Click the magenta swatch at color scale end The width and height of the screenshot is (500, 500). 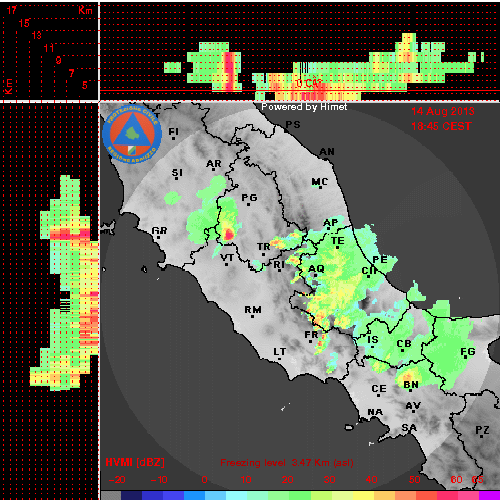[489, 495]
